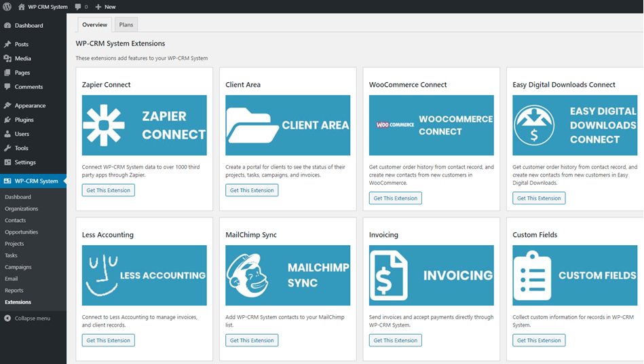Click the Pages icon in sidebar
This screenshot has height=364, width=644.
[x=7, y=73]
